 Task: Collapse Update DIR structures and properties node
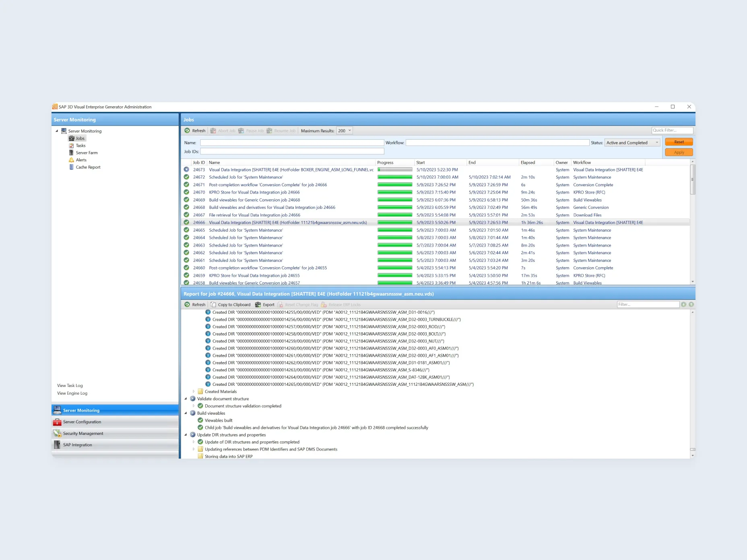pyautogui.click(x=186, y=435)
